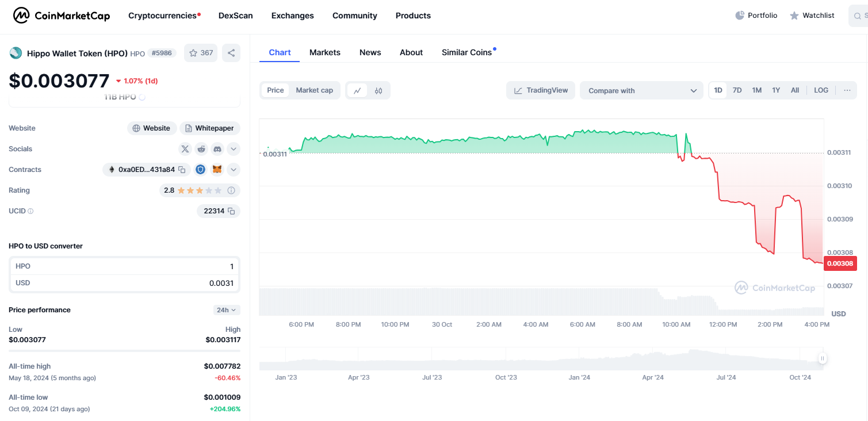Open the Reddit social link icon

[x=201, y=149]
